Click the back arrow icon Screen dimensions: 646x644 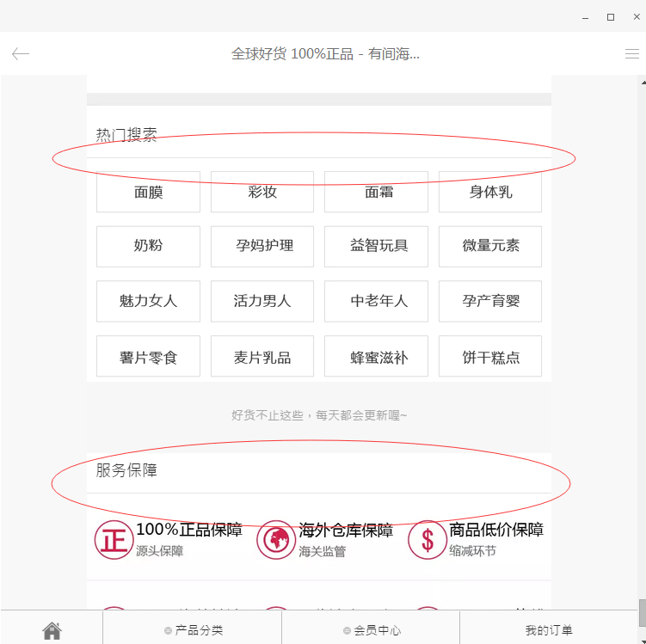[21, 54]
